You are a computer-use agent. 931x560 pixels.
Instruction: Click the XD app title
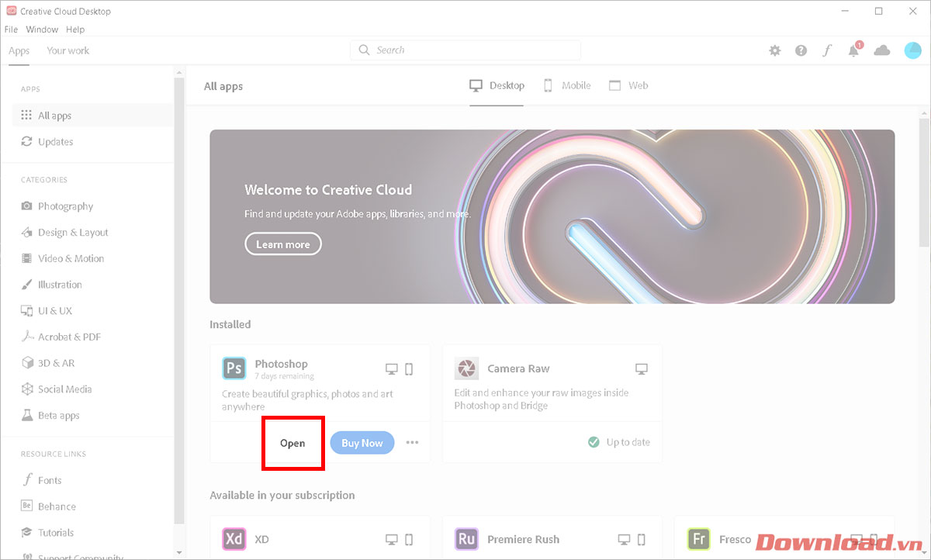(261, 539)
